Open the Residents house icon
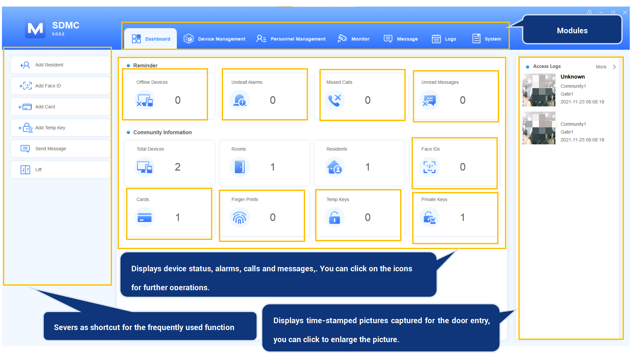The height and width of the screenshot is (364, 634). tap(334, 167)
